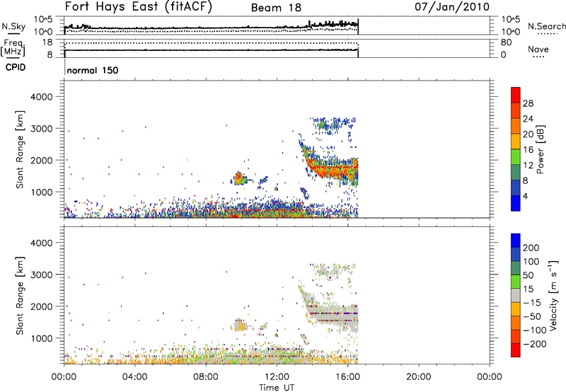Pick the red Velocity segment below -200
This screenshot has width=566, height=392.
516,350
